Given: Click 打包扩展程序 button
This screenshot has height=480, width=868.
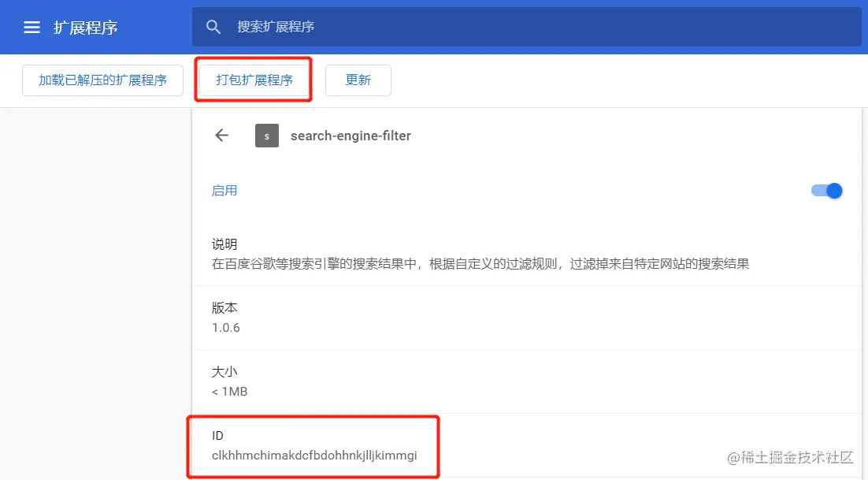Looking at the screenshot, I should pyautogui.click(x=254, y=80).
